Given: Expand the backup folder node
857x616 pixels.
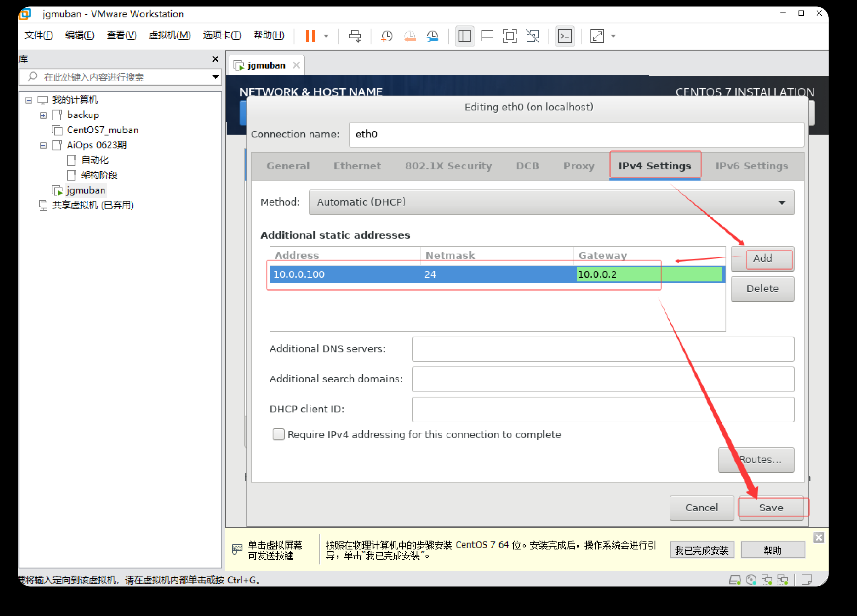Looking at the screenshot, I should pyautogui.click(x=43, y=115).
